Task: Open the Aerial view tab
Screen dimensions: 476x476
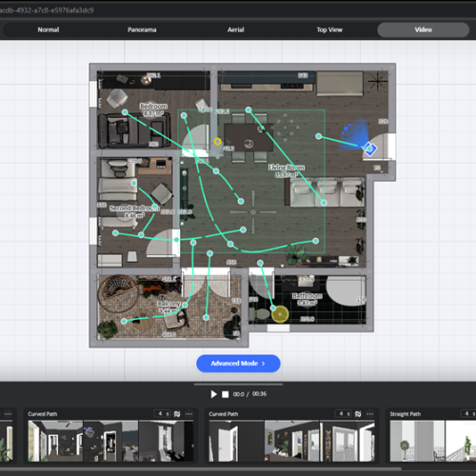Action: point(235,30)
